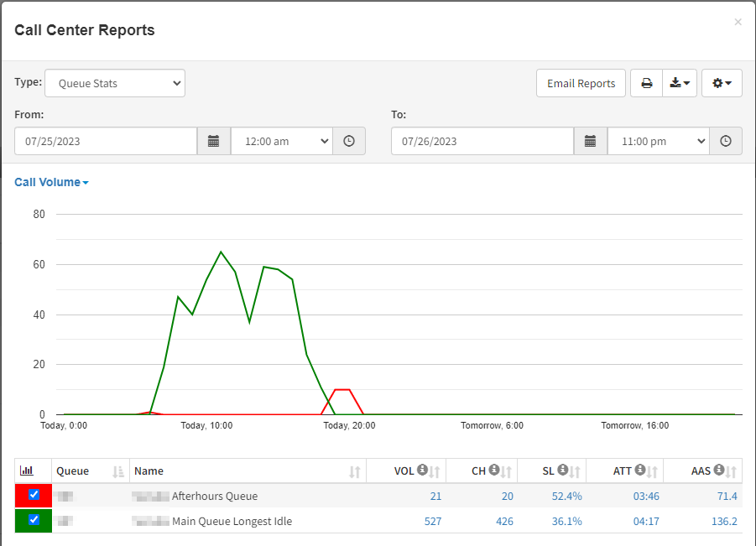Click the Afterhours Queue volume link 21
This screenshot has width=756, height=546.
pyautogui.click(x=435, y=496)
